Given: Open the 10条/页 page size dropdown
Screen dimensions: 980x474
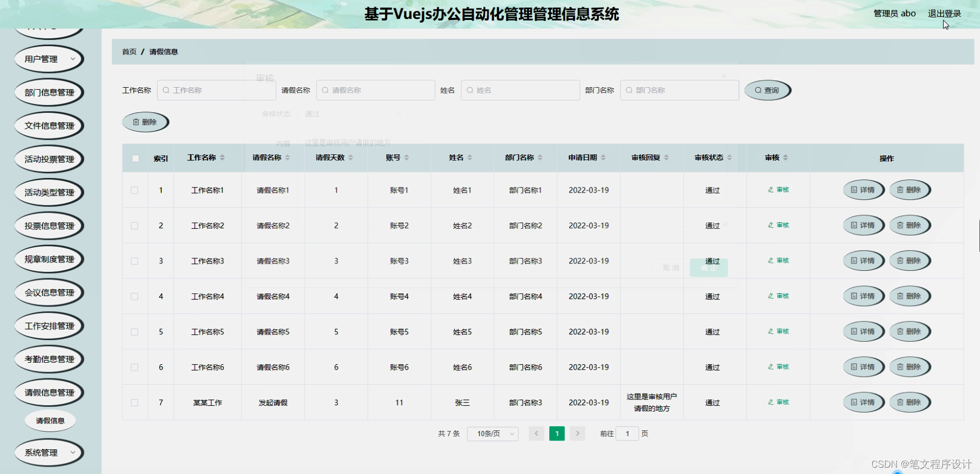Looking at the screenshot, I should tap(492, 434).
